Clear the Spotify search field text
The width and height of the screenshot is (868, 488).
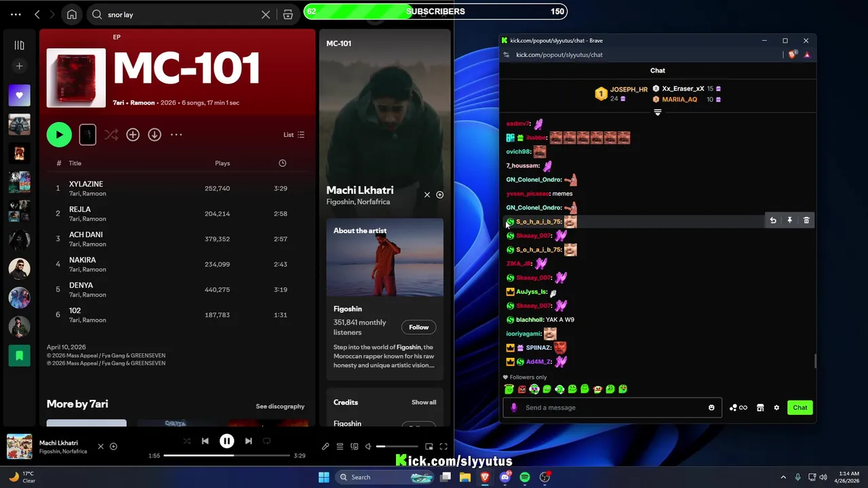266,14
